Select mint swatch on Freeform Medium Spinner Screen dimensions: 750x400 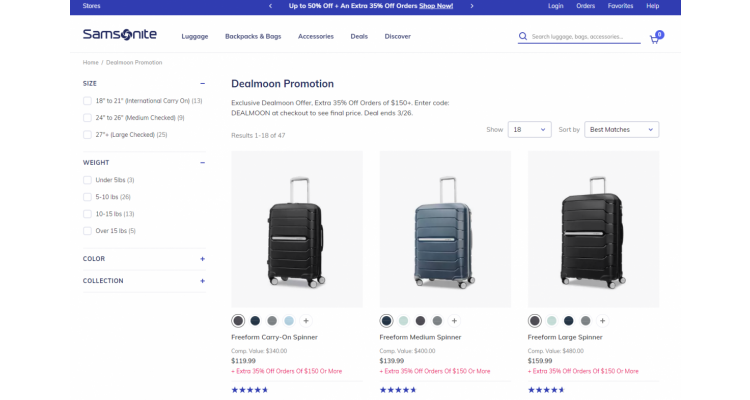tap(403, 321)
